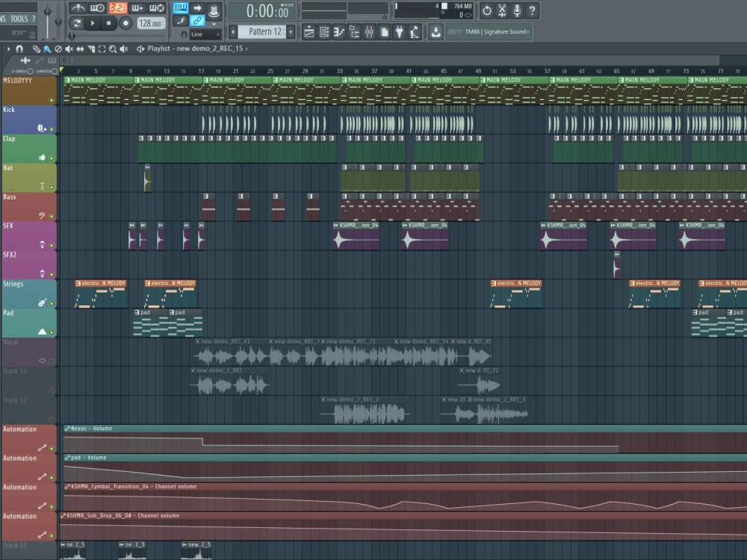Image resolution: width=747 pixels, height=560 pixels.
Task: Toggle the 3.2.1 countdown before recording
Action: [x=117, y=8]
